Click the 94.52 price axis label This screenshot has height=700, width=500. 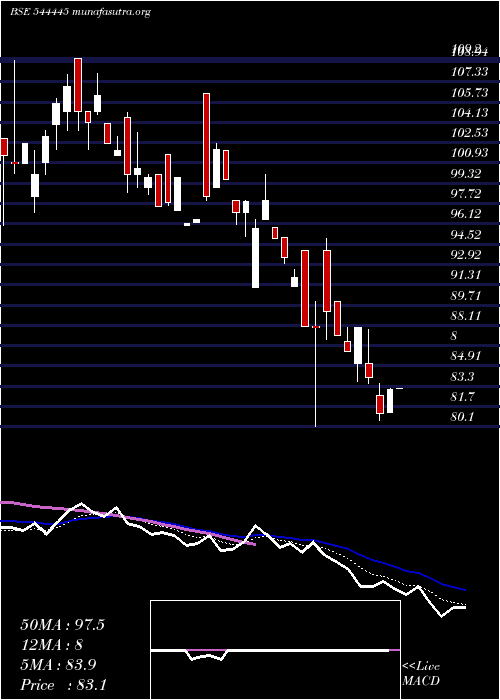(x=466, y=235)
